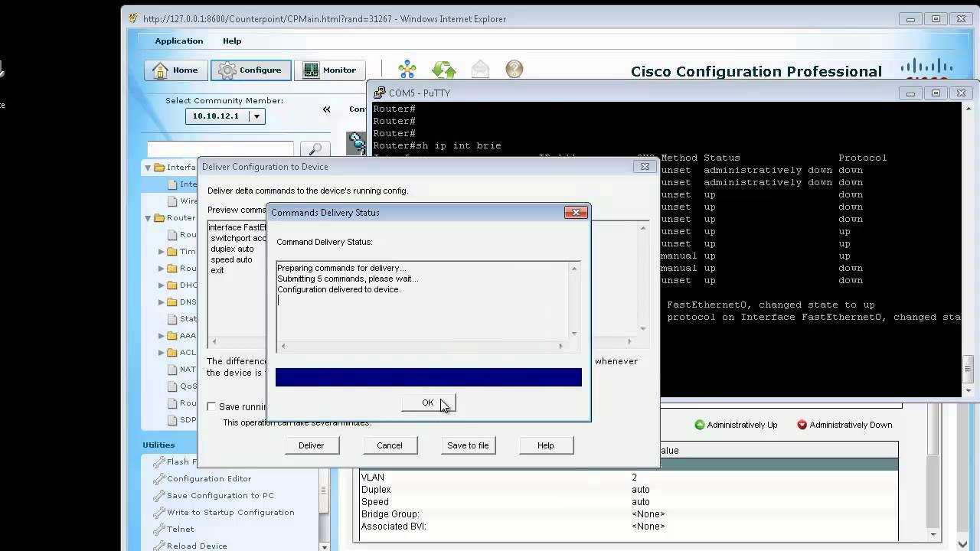This screenshot has height=551, width=980.
Task: Click the red Administratively Down legend icon
Action: [x=802, y=425]
